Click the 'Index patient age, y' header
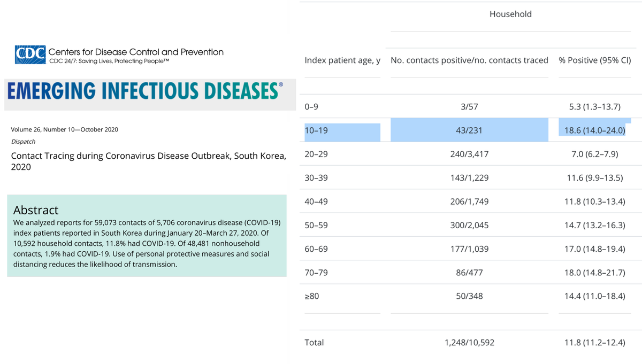This screenshot has width=642, height=364. pos(342,60)
